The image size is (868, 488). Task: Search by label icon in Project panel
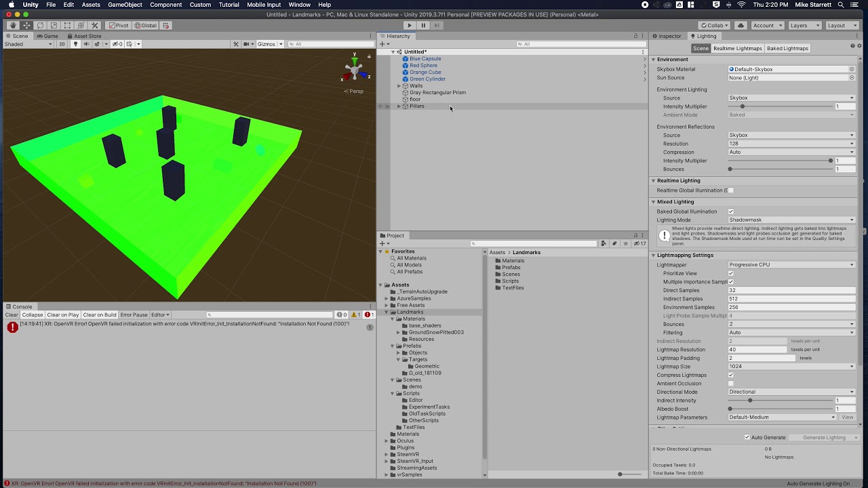point(614,243)
